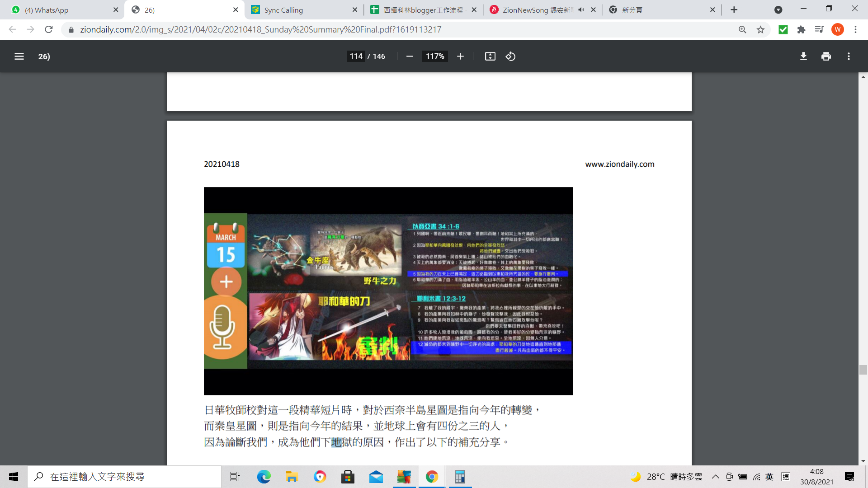Close the WhatsApp tab
This screenshot has width=868, height=488.
pos(116,10)
